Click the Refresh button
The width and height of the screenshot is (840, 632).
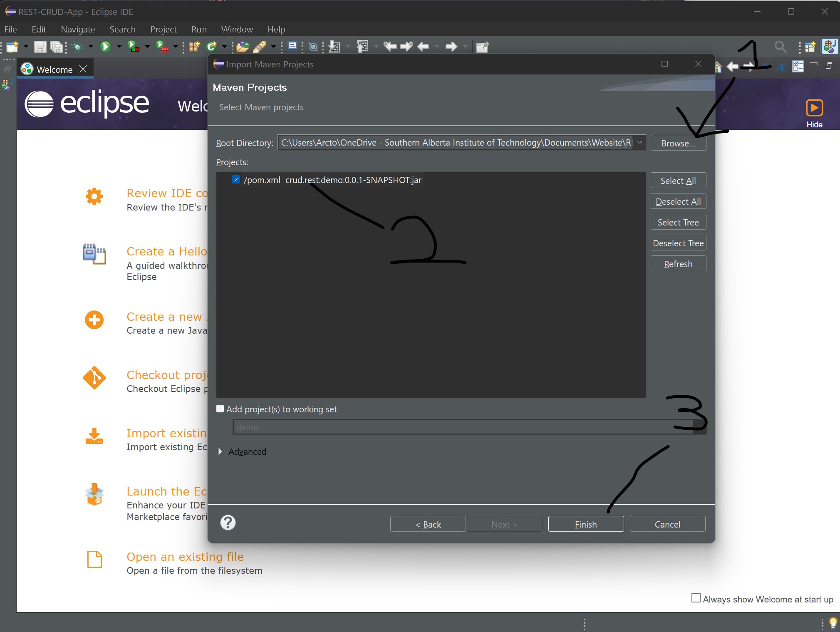[x=678, y=264]
